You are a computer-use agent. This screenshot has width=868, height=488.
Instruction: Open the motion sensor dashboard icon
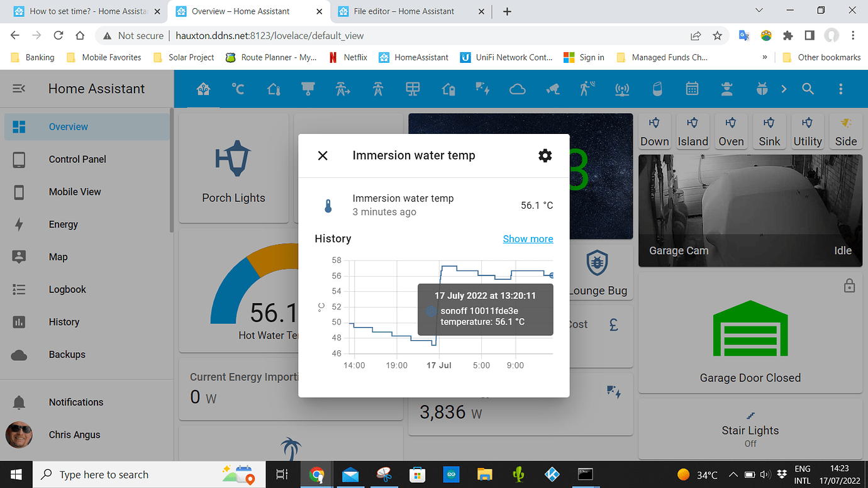[586, 89]
